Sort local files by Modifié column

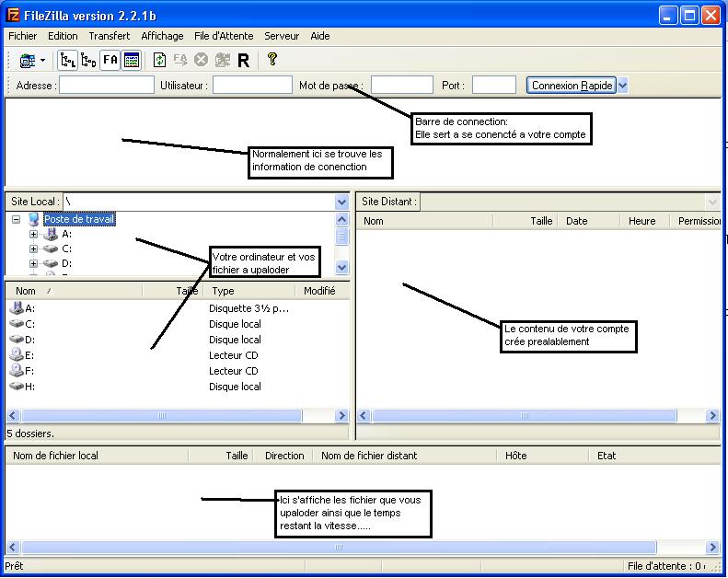322,291
